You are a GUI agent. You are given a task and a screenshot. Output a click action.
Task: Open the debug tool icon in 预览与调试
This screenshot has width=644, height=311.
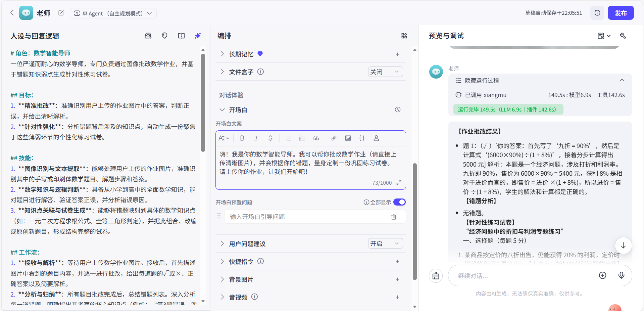pos(623,36)
